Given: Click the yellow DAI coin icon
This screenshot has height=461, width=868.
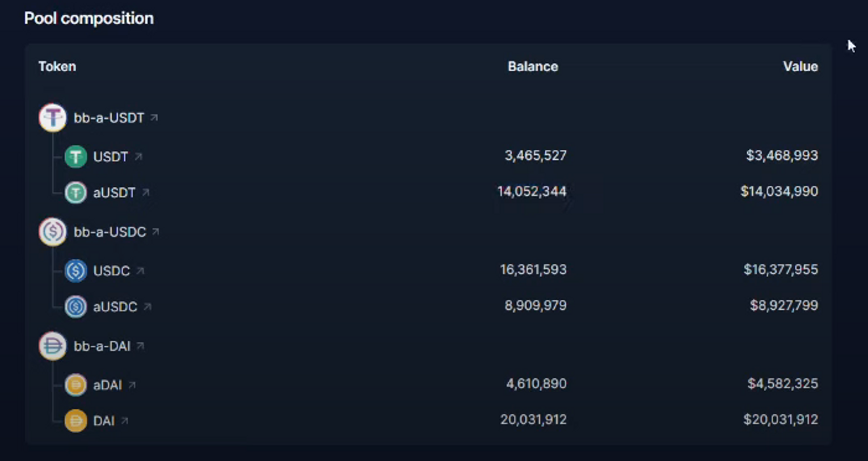Looking at the screenshot, I should [x=75, y=421].
